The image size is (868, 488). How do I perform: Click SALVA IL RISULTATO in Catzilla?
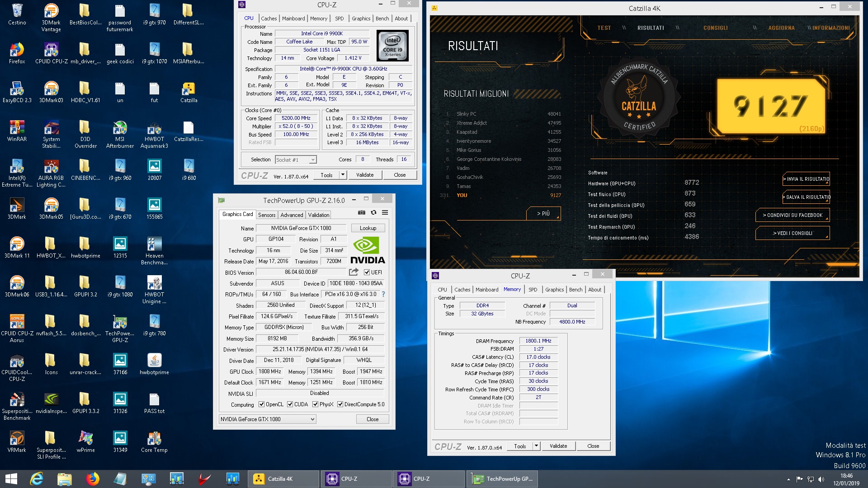[x=807, y=197]
